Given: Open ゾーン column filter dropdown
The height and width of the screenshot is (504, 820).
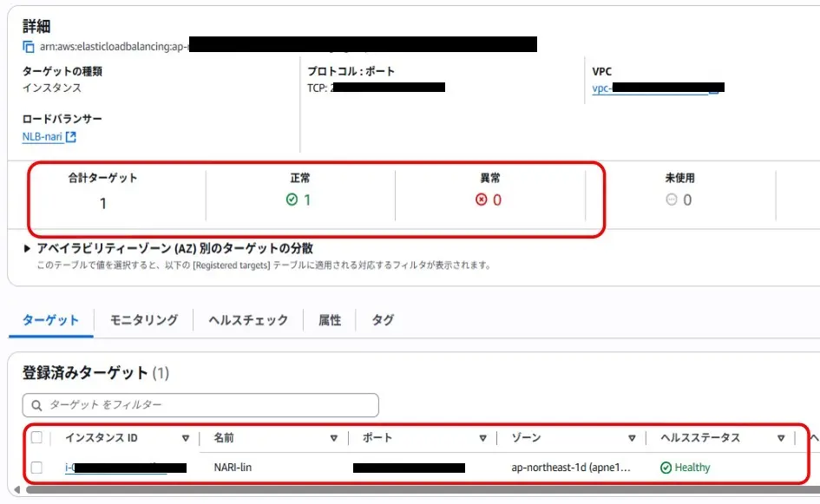Looking at the screenshot, I should click(632, 438).
